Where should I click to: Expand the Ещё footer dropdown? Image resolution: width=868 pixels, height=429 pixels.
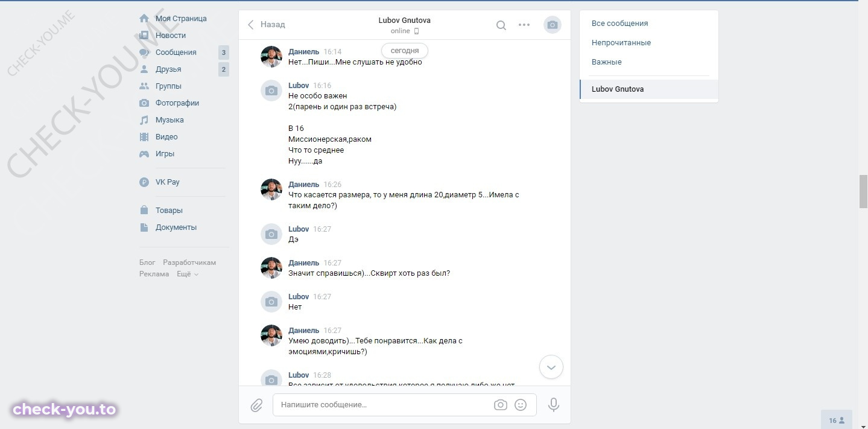pos(188,274)
